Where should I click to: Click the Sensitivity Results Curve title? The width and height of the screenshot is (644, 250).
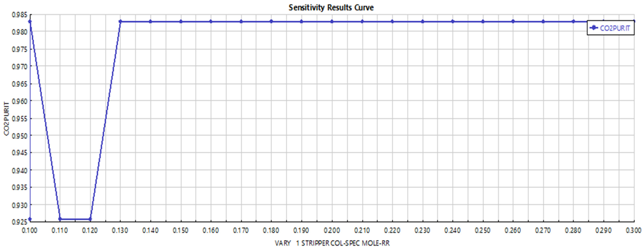coord(331,7)
